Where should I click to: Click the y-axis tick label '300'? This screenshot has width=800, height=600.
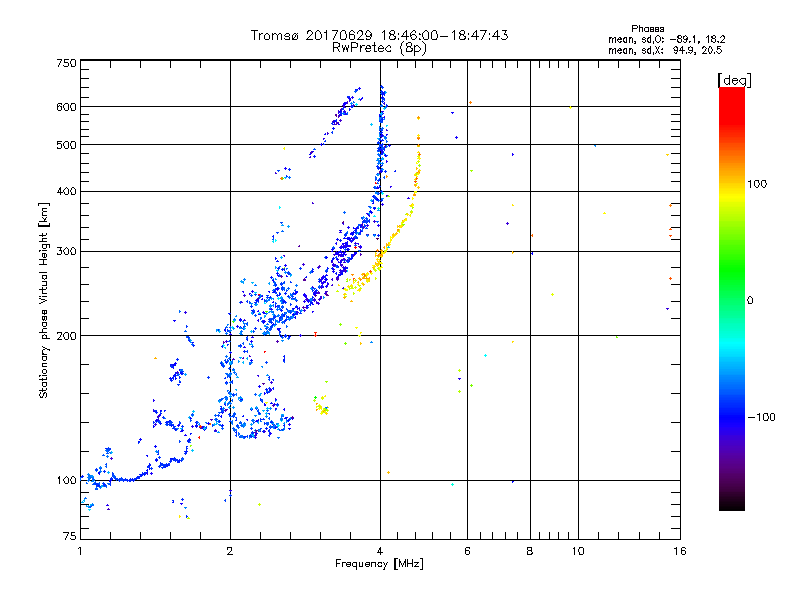click(x=67, y=252)
